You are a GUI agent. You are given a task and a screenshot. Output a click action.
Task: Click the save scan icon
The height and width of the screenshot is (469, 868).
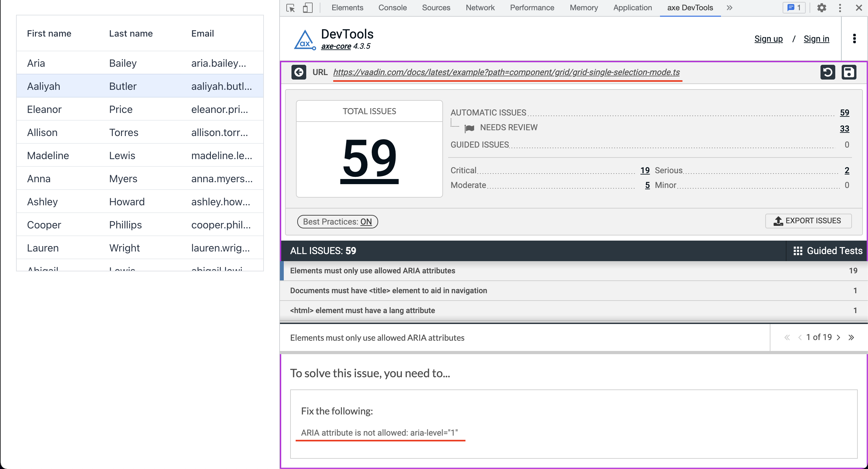tap(849, 72)
